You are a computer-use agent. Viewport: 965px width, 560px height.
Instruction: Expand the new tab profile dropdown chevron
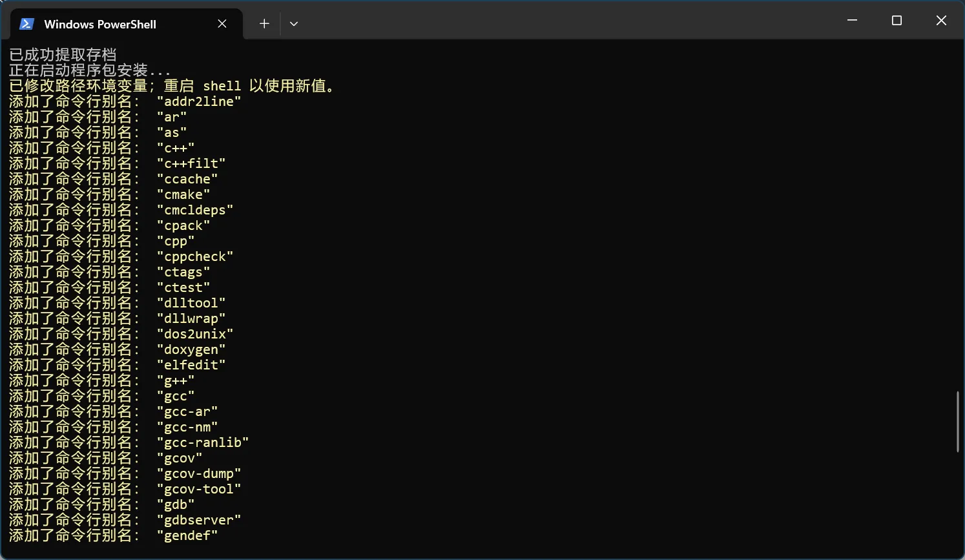[x=294, y=24]
